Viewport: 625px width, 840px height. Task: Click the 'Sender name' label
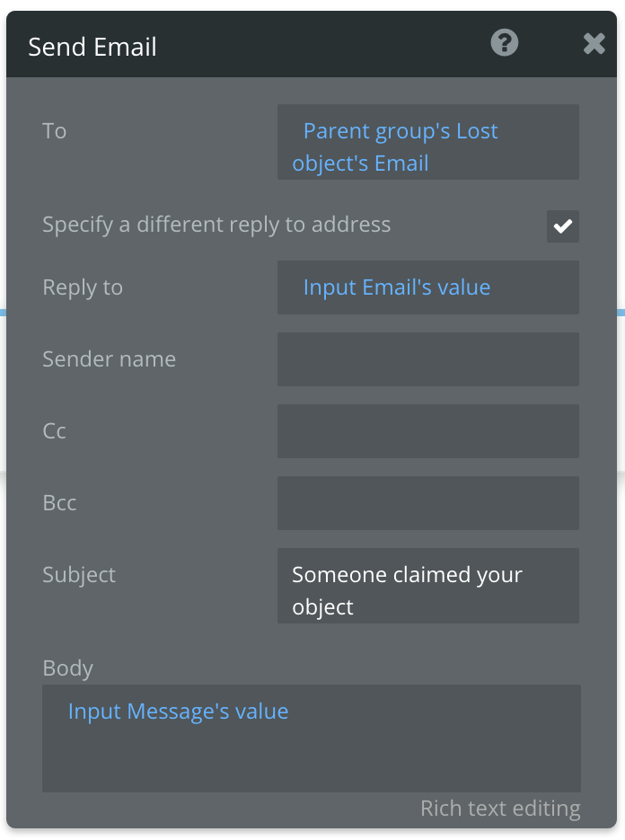109,358
